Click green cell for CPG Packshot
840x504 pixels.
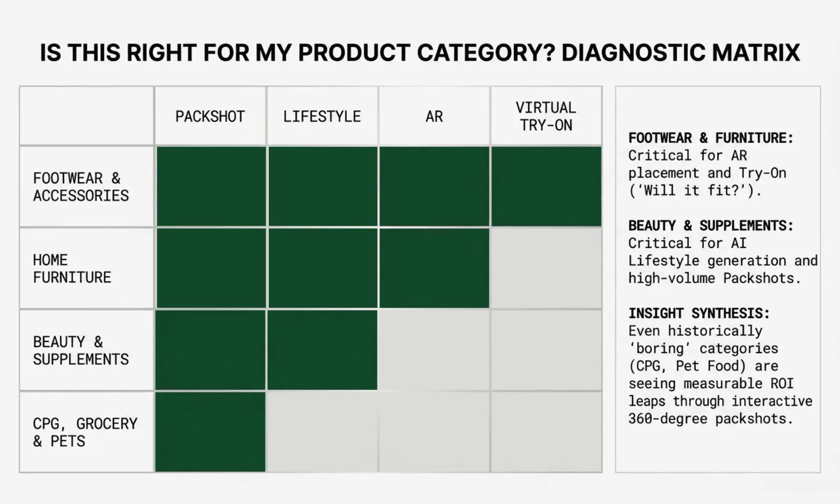[x=210, y=432]
